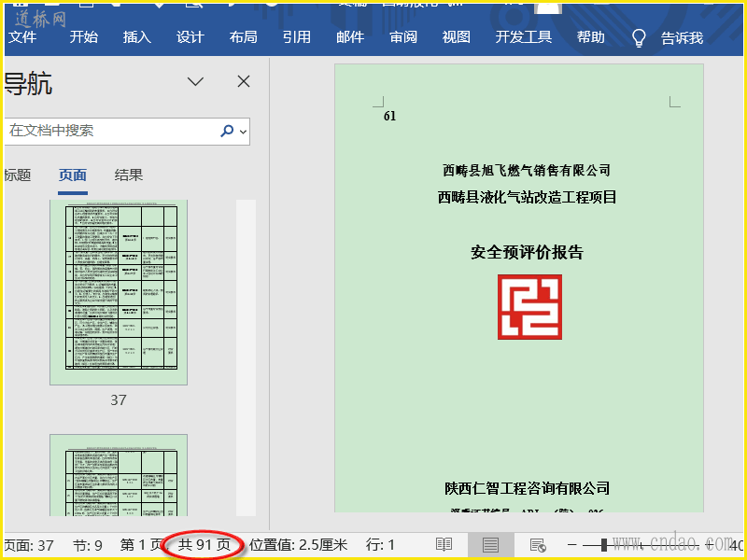Open the 布局 ribbon tab
The image size is (747, 560).
[243, 36]
